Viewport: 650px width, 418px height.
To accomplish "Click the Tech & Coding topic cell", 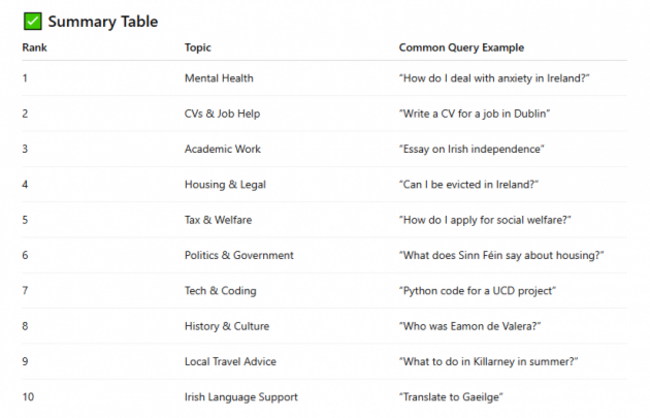I will pyautogui.click(x=220, y=290).
